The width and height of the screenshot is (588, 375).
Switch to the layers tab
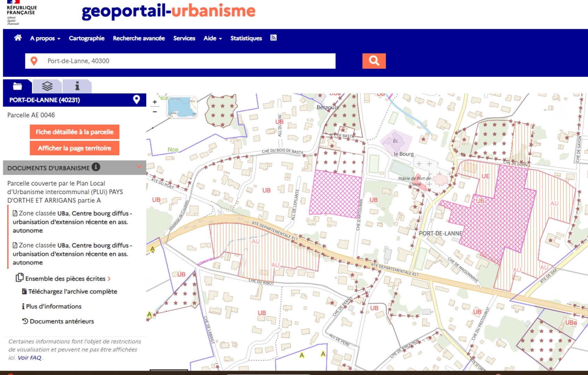(47, 86)
